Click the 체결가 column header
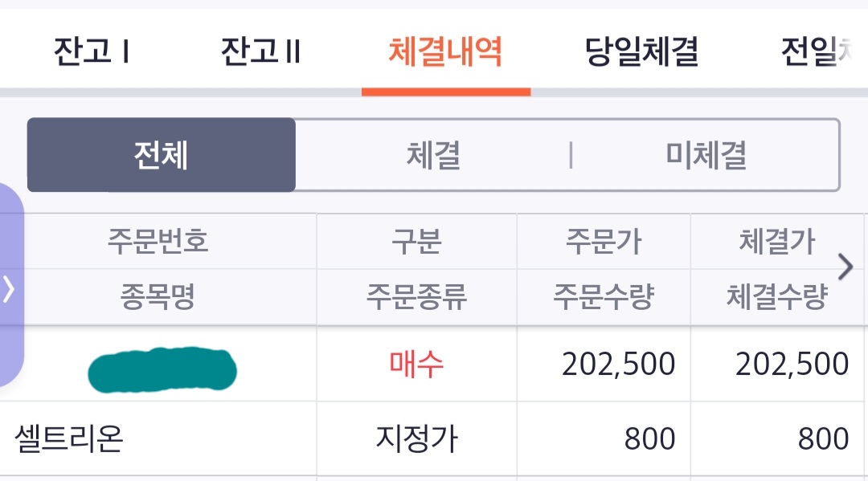The image size is (868, 481). [x=777, y=241]
